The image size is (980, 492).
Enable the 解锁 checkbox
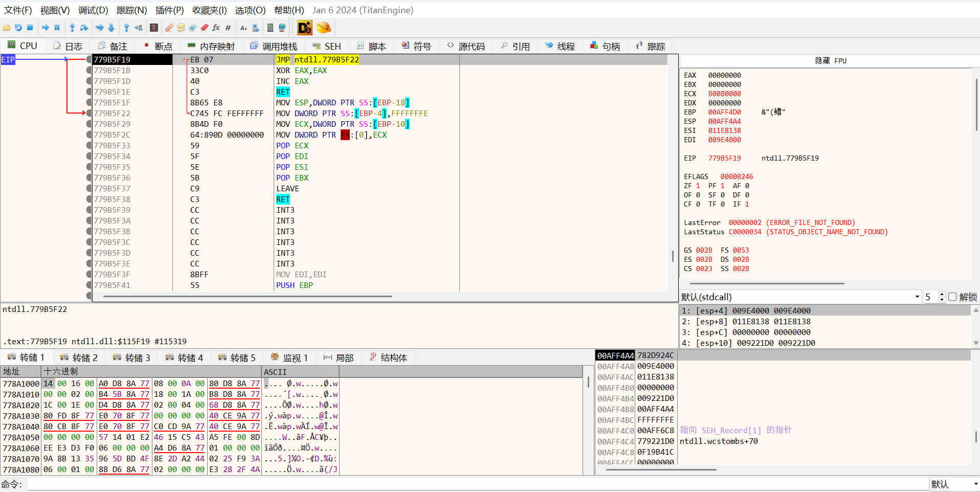[x=952, y=297]
